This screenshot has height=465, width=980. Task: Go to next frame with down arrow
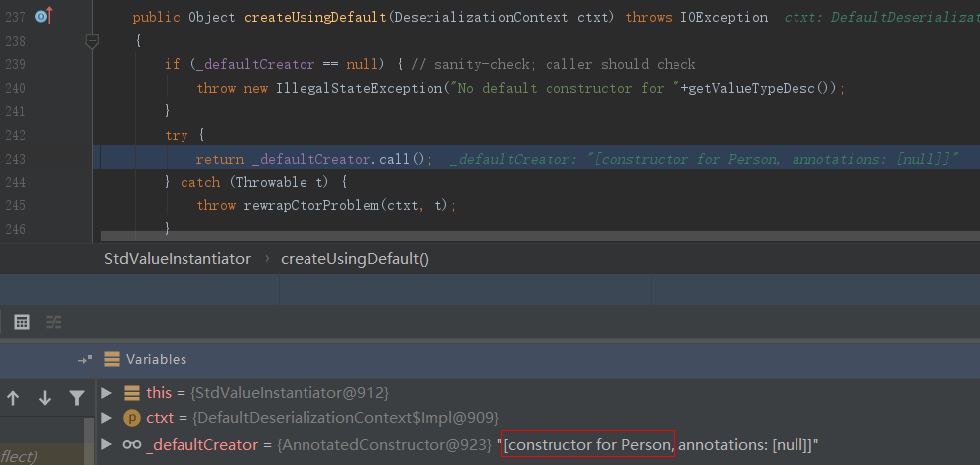pyautogui.click(x=45, y=398)
